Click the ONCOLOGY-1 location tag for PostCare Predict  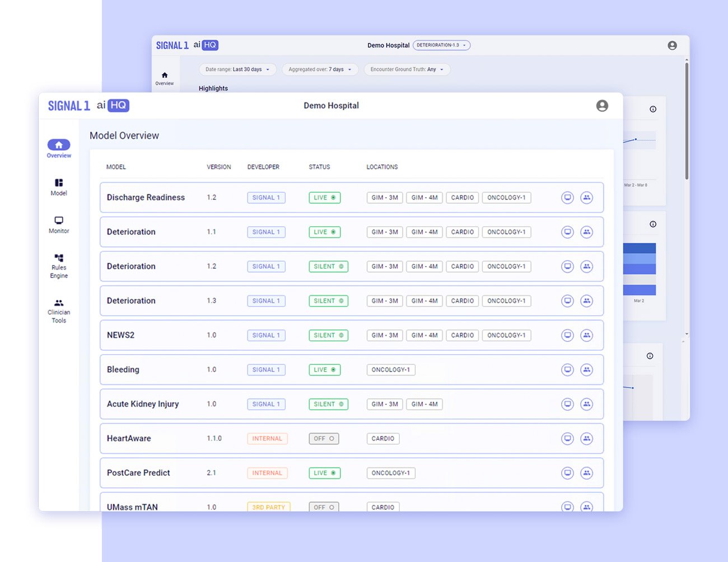click(x=391, y=473)
